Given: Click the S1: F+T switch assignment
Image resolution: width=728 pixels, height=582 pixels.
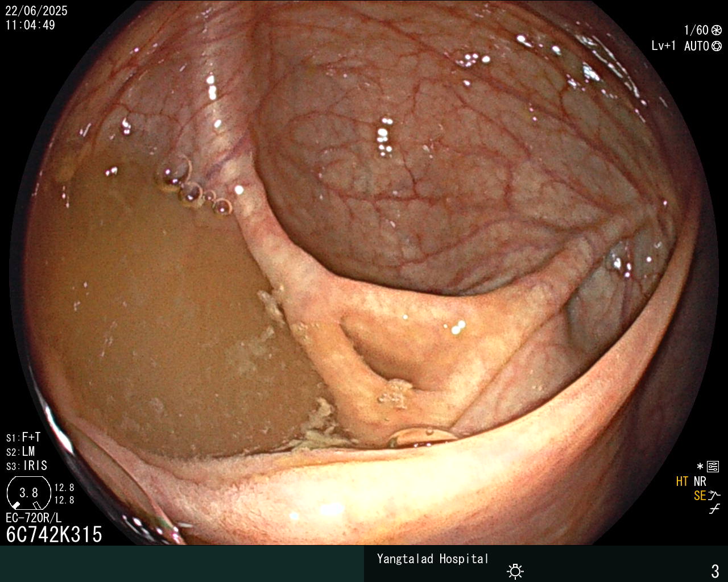Looking at the screenshot, I should click(x=23, y=437).
